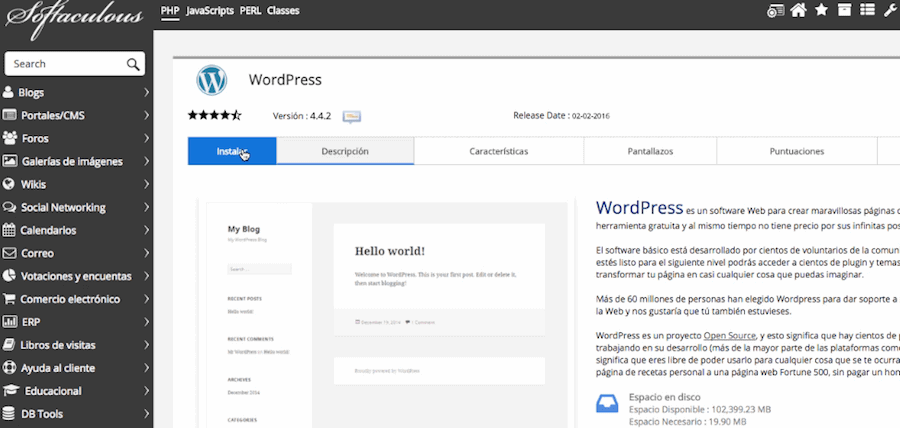Click the WordPress title heading
The image size is (900, 428).
click(x=285, y=80)
